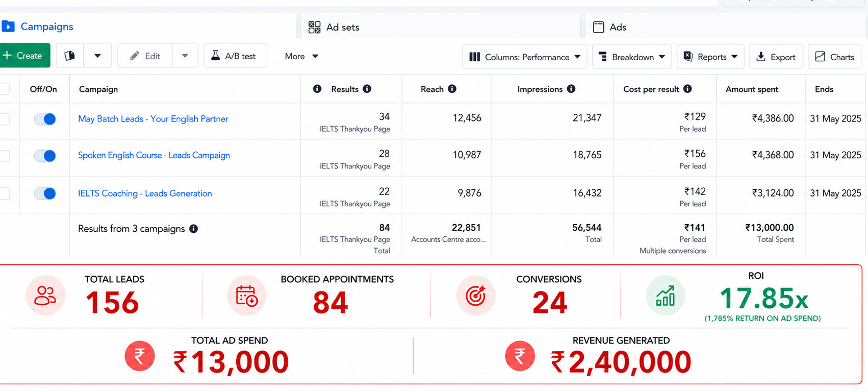
Task: Open May Batch Leads campaign link
Action: (153, 119)
